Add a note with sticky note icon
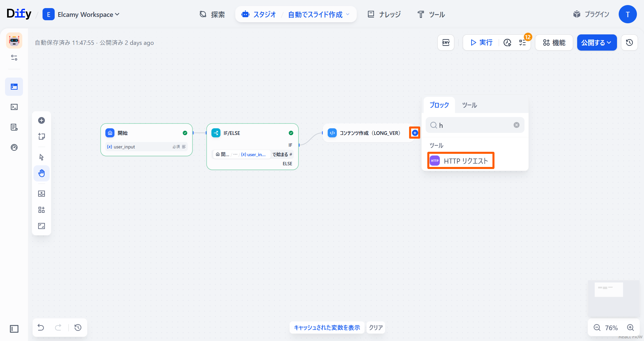 (42, 137)
